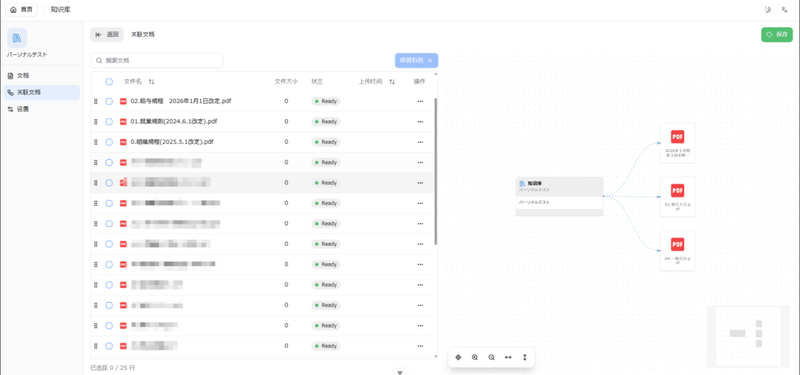Click the PDF icon of 0.組織規程 file
This screenshot has height=375, width=800.
click(x=123, y=142)
